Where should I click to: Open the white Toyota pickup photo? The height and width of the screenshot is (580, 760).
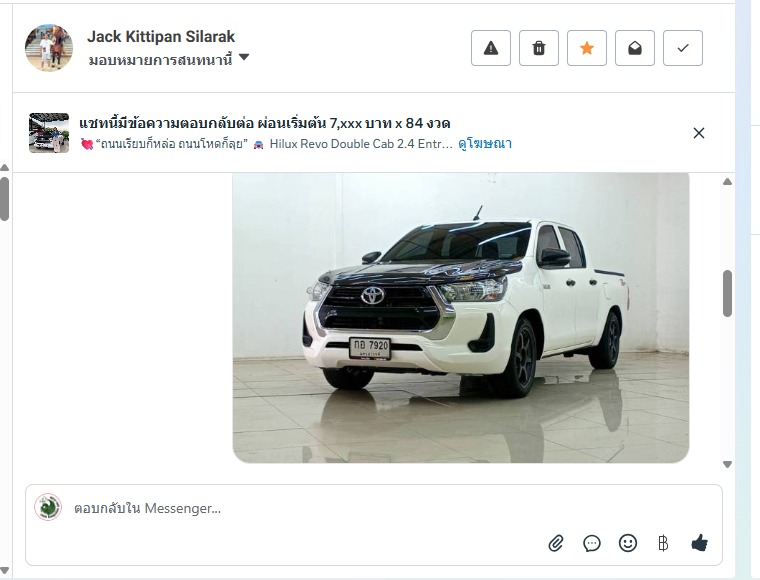click(x=461, y=317)
